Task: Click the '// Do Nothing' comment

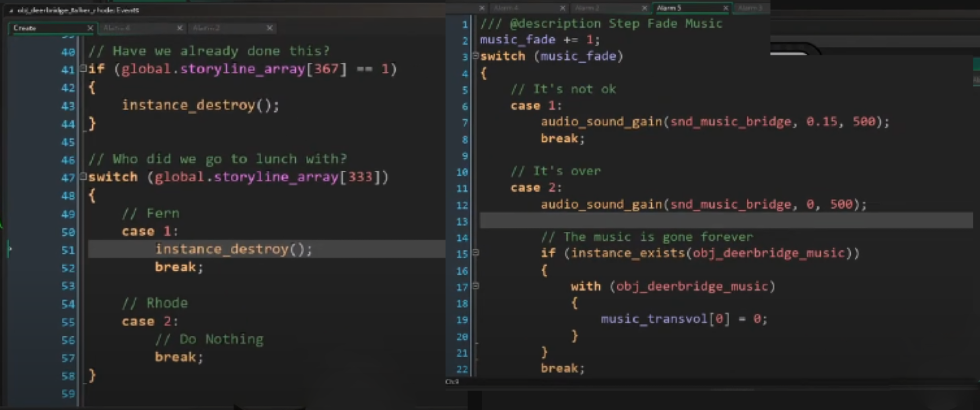Action: click(x=209, y=339)
